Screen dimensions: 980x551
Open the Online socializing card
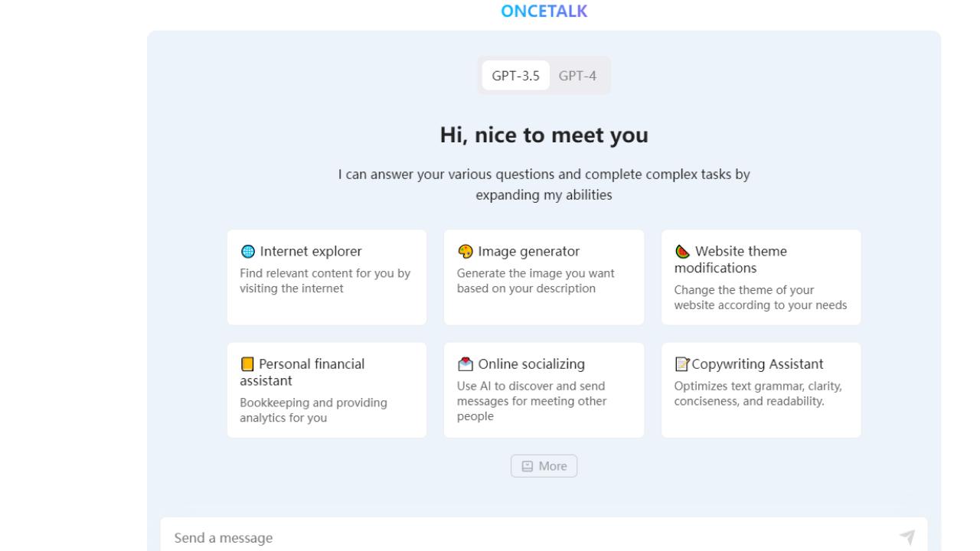pos(544,390)
